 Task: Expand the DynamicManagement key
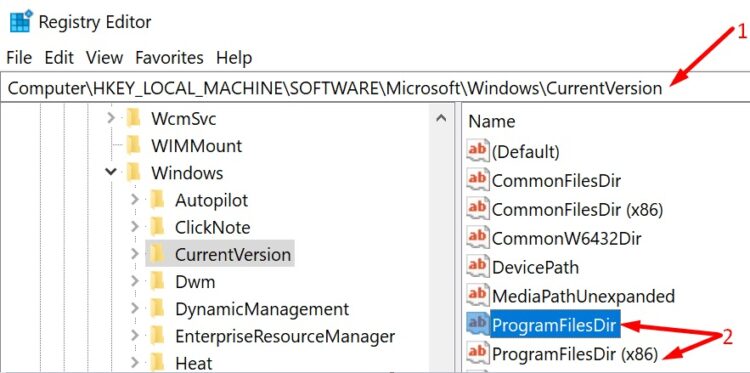coord(134,309)
